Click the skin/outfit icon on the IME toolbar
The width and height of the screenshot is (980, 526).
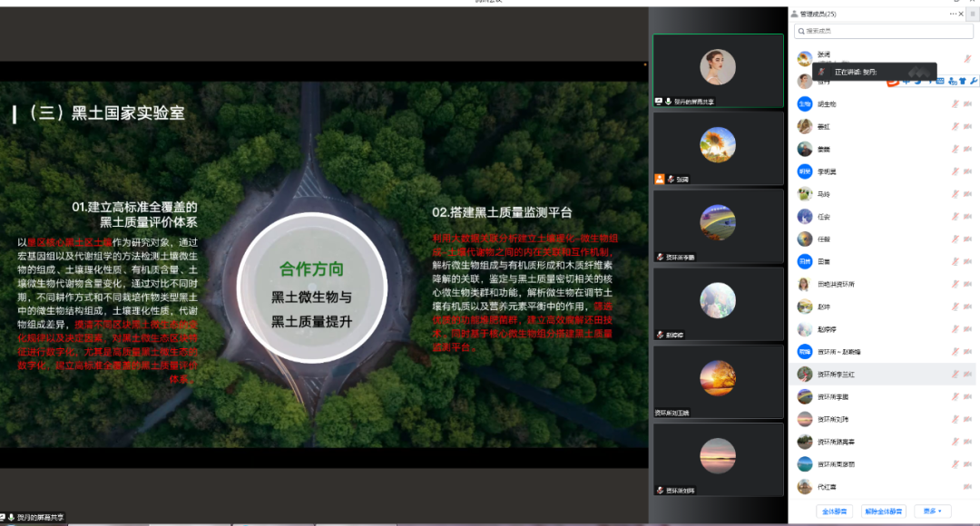point(963,82)
